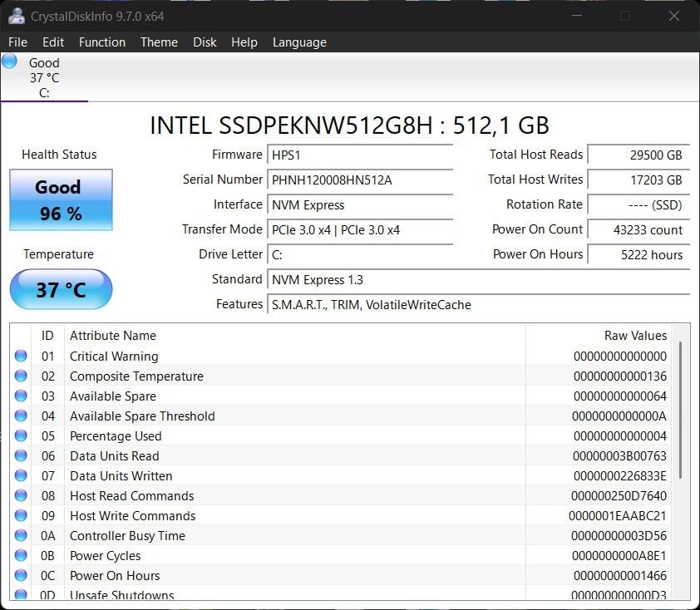This screenshot has height=610, width=700.
Task: Close the CrystalDiskInfo window
Action: (674, 16)
